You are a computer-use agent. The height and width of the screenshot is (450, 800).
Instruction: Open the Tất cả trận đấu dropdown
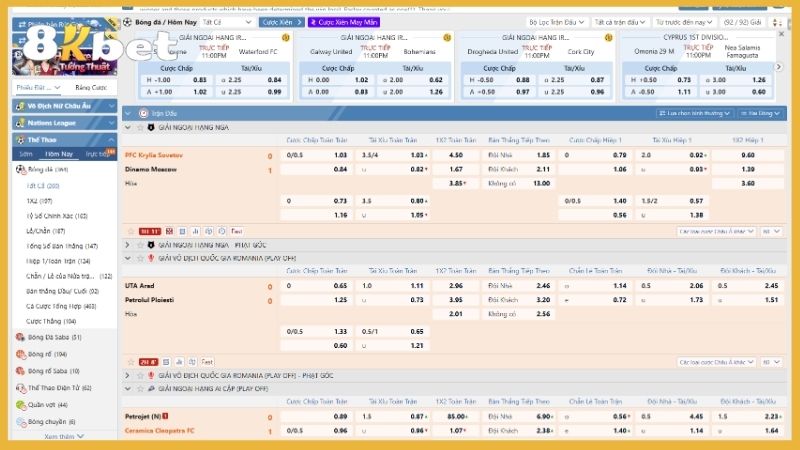(x=620, y=22)
